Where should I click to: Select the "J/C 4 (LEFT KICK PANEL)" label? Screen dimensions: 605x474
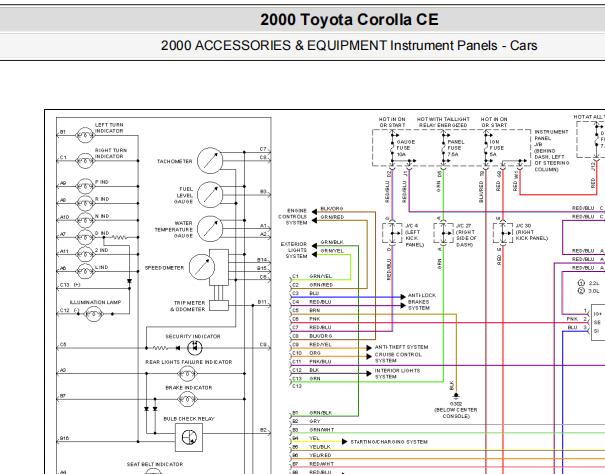tap(414, 235)
